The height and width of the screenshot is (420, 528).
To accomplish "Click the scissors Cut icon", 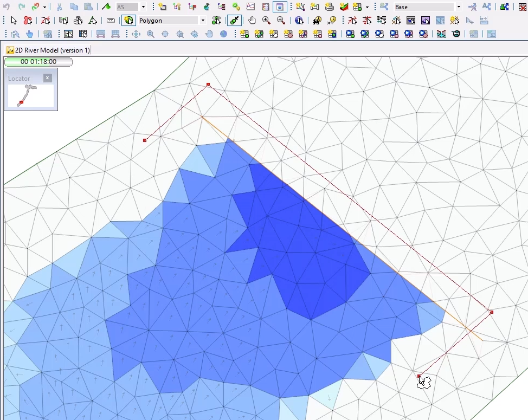I will [x=59, y=7].
